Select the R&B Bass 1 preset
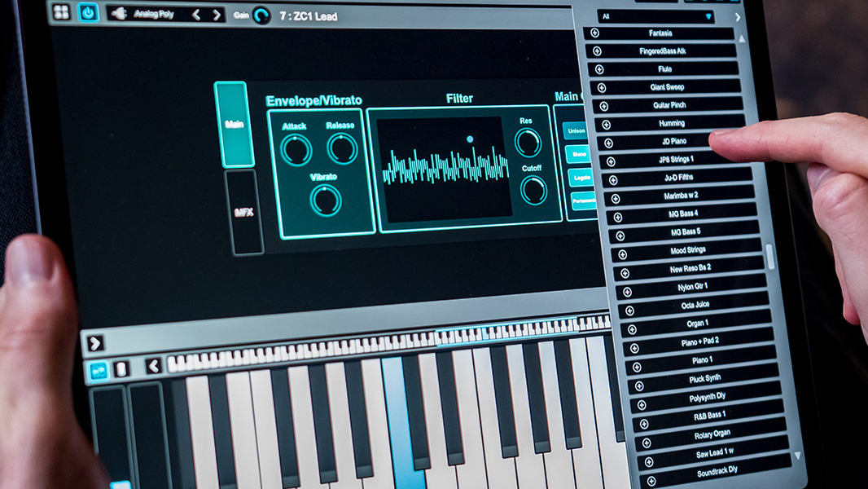 coord(709,416)
